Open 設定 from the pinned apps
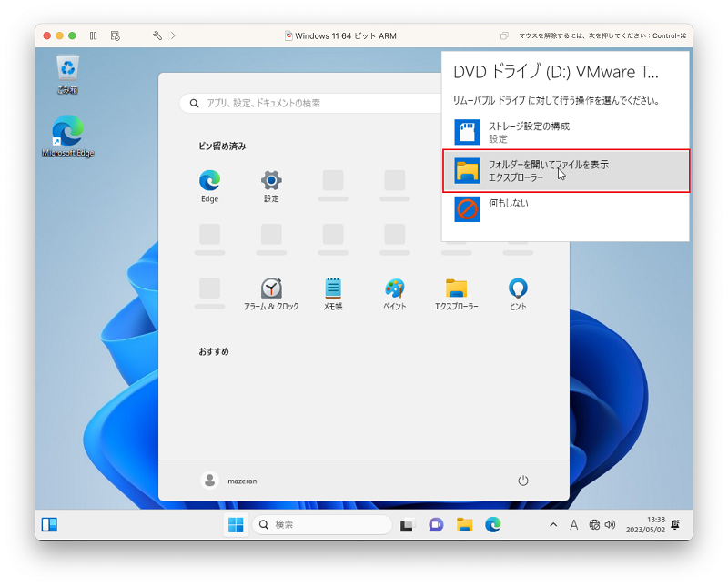The height and width of the screenshot is (587, 728). coord(271,187)
